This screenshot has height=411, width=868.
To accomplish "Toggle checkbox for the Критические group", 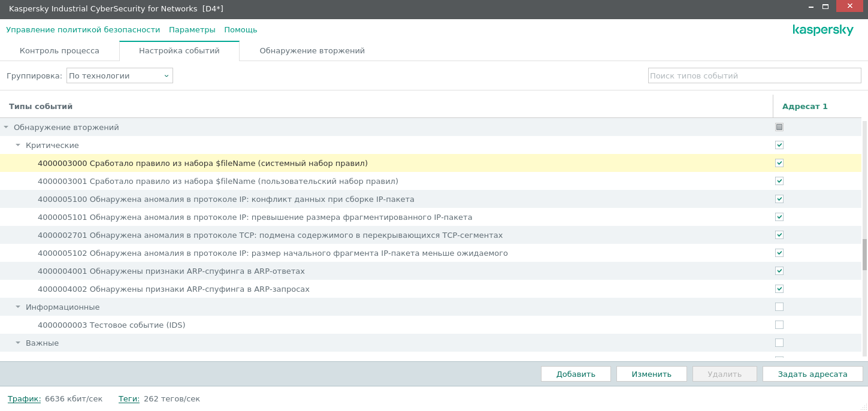I will 779,145.
